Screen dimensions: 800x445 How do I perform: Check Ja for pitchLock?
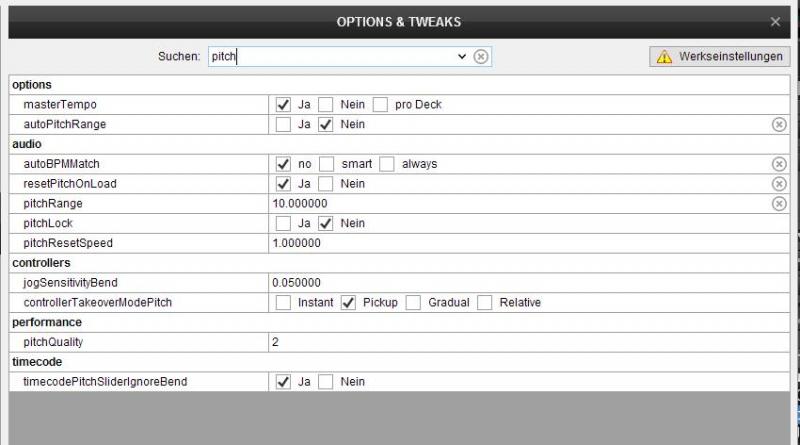283,224
